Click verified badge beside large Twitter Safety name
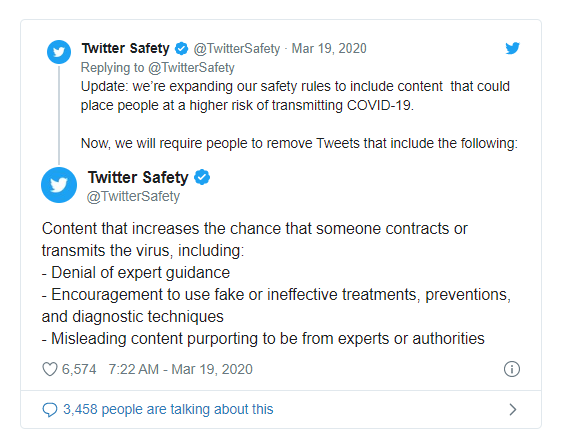579x440 pixels. 202,177
